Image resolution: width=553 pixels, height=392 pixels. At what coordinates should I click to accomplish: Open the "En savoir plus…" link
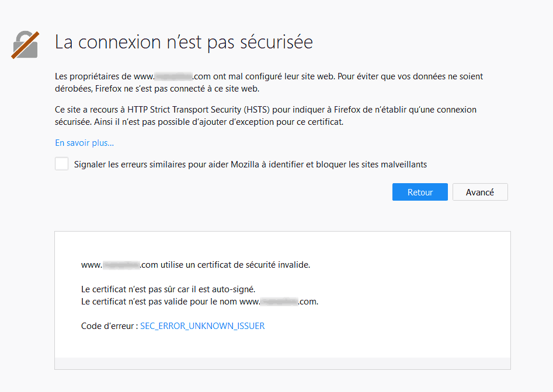point(84,143)
